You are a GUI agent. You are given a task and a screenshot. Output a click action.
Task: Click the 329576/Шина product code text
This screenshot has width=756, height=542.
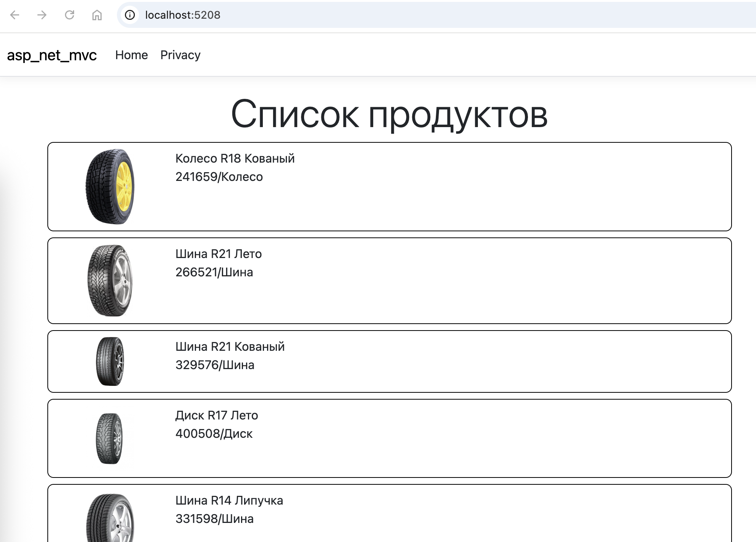pyautogui.click(x=215, y=365)
